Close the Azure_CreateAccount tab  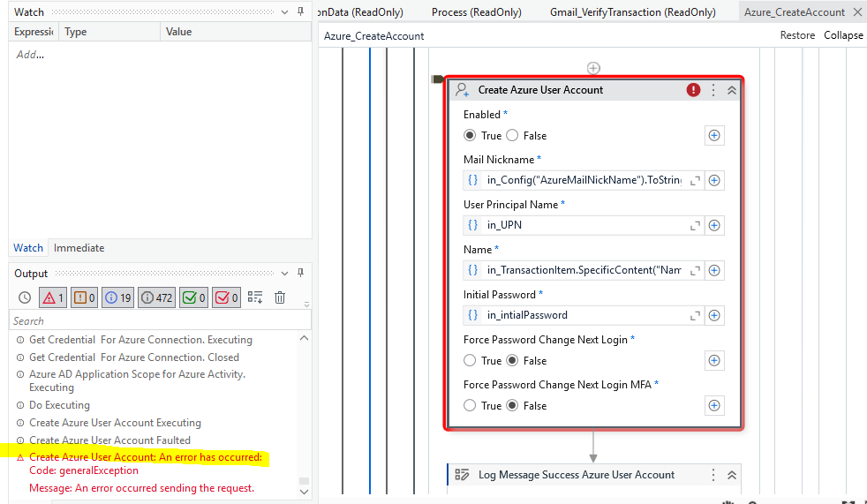857,12
